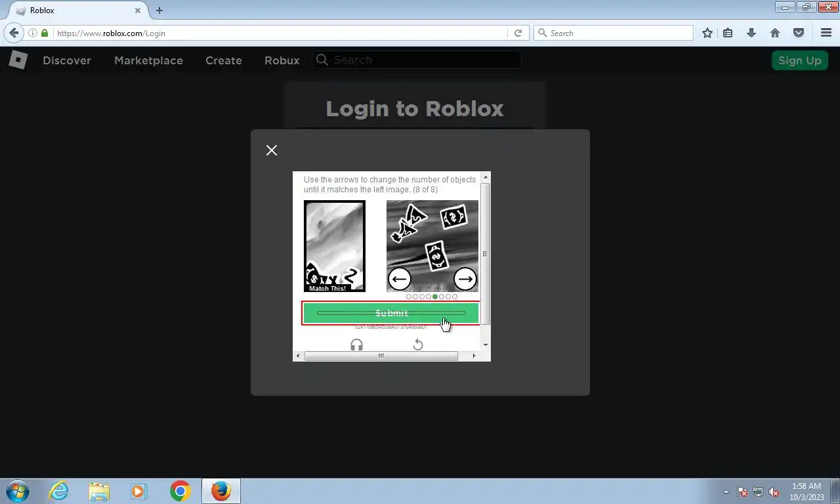Close the verification dialog with the X
Image resolution: width=840 pixels, height=504 pixels.
point(272,150)
